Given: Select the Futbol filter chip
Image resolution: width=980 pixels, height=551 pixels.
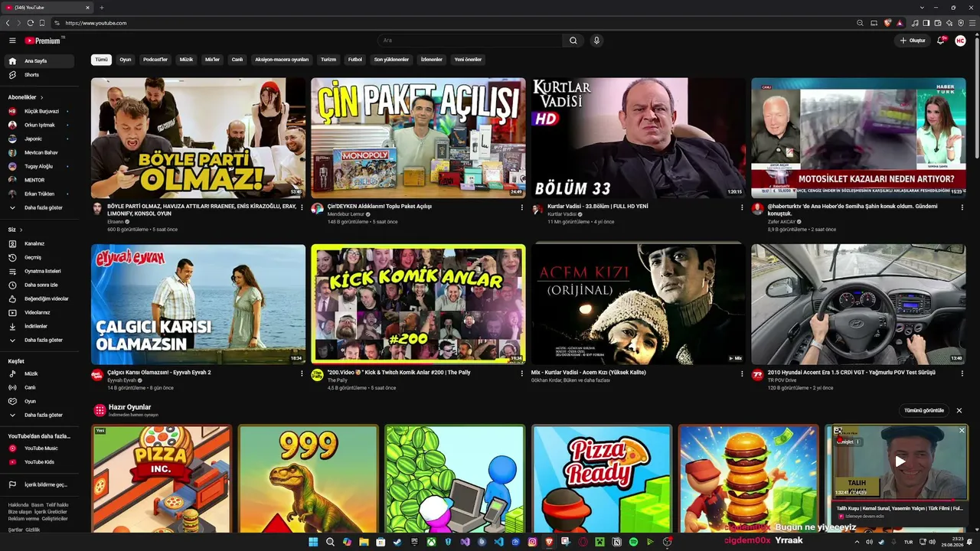Looking at the screenshot, I should (x=355, y=60).
